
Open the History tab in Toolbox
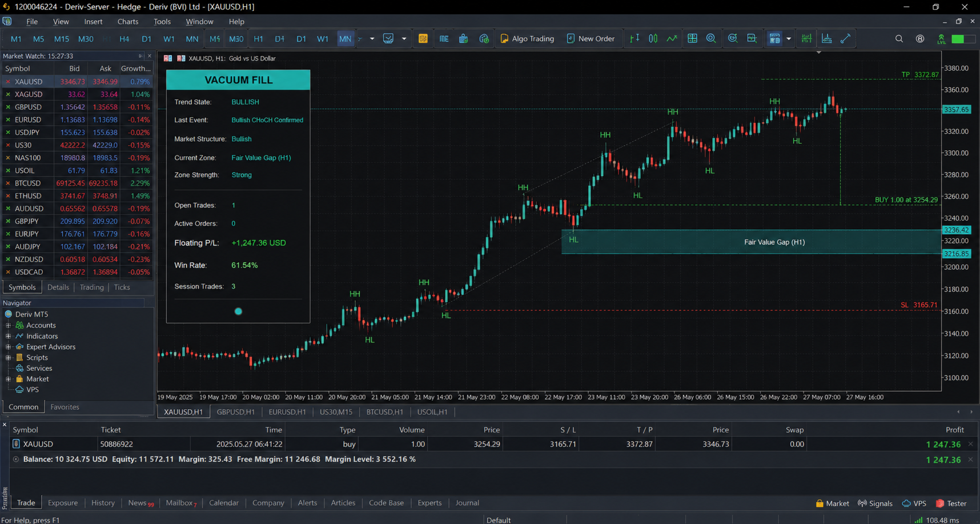(x=103, y=503)
